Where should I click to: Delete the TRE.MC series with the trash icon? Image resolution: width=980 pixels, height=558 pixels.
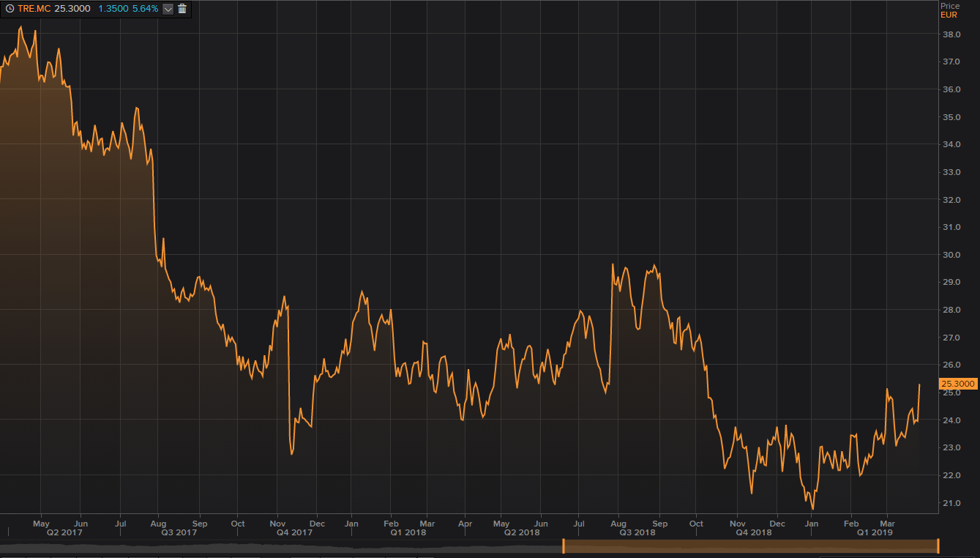[182, 9]
